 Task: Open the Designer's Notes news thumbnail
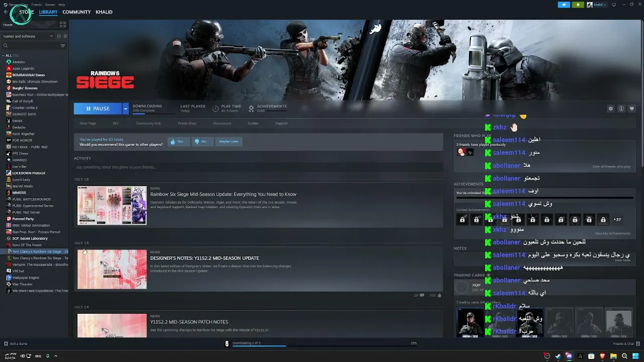[x=112, y=269]
